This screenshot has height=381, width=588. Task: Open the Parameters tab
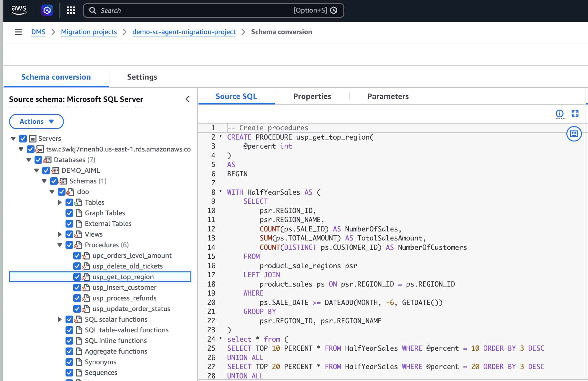(x=388, y=96)
